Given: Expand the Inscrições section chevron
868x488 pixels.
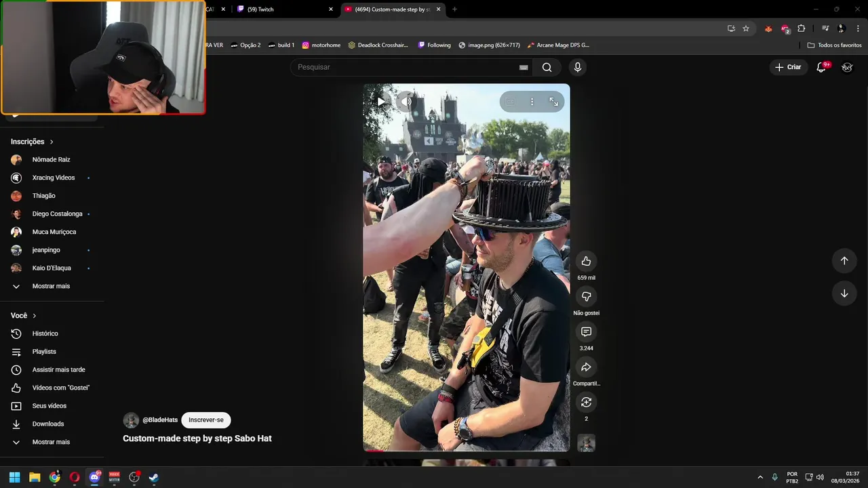Looking at the screenshot, I should [52, 142].
